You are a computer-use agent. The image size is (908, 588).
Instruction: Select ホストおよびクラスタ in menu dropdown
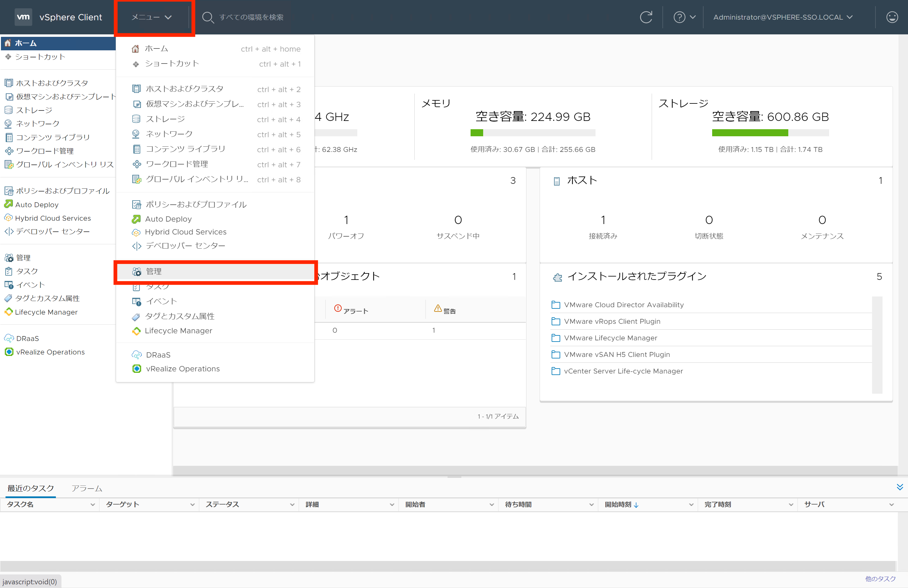tap(215, 89)
